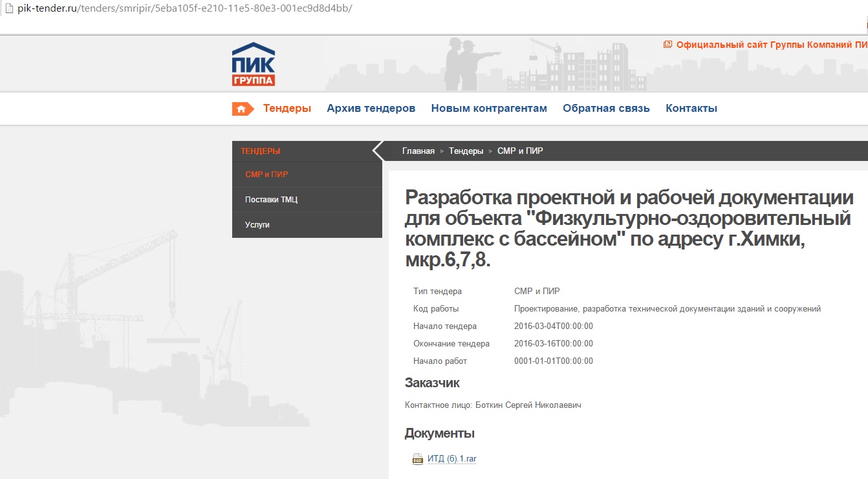
Task: Open the Тендеры top menu item
Action: [287, 109]
